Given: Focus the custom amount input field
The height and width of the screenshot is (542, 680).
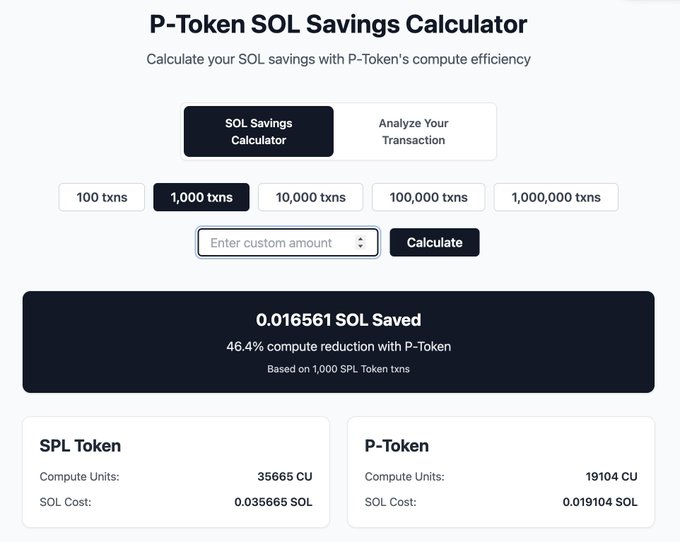Looking at the screenshot, I should pyautogui.click(x=275, y=243).
